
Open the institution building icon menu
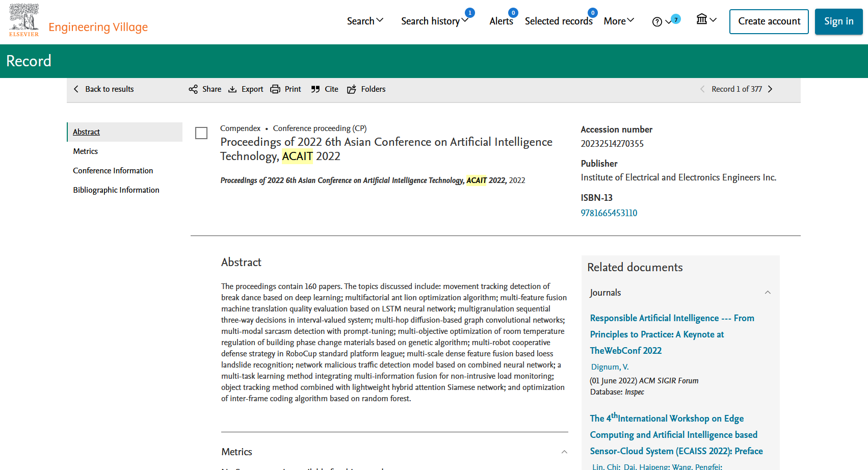point(702,19)
